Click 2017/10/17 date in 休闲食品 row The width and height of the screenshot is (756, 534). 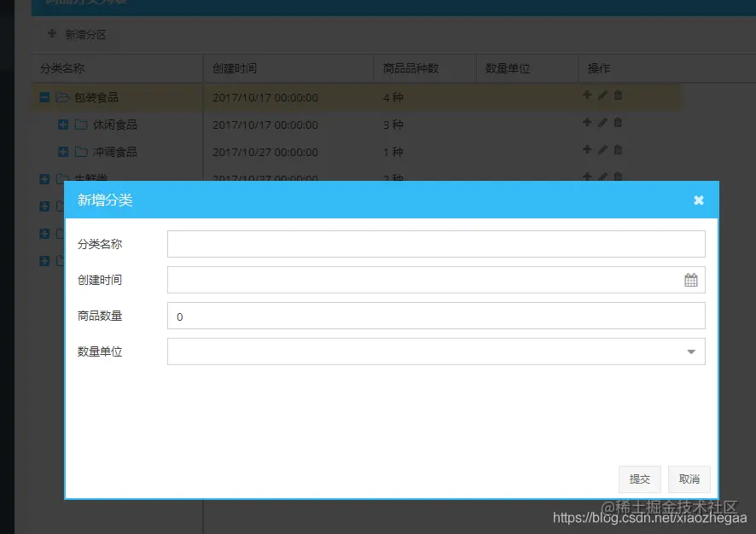pos(265,125)
